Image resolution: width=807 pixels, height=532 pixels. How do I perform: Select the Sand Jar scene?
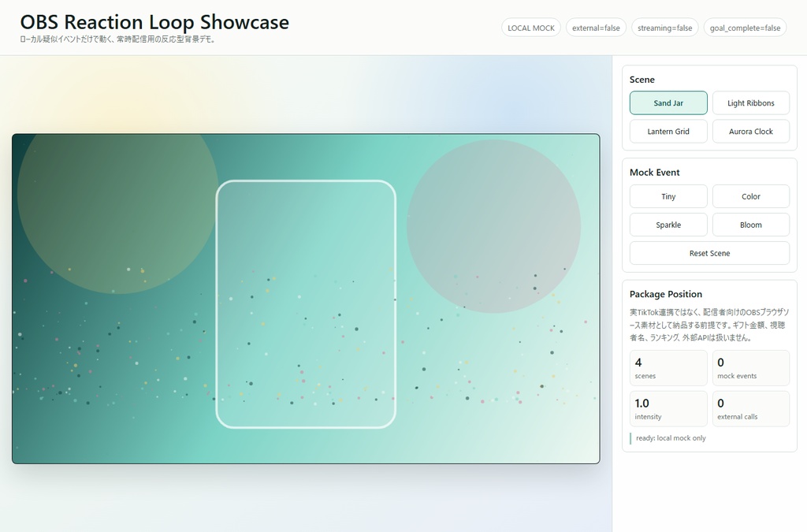[668, 103]
